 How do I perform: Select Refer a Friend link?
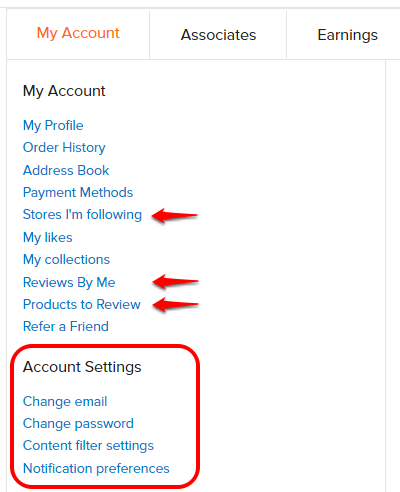tap(66, 326)
